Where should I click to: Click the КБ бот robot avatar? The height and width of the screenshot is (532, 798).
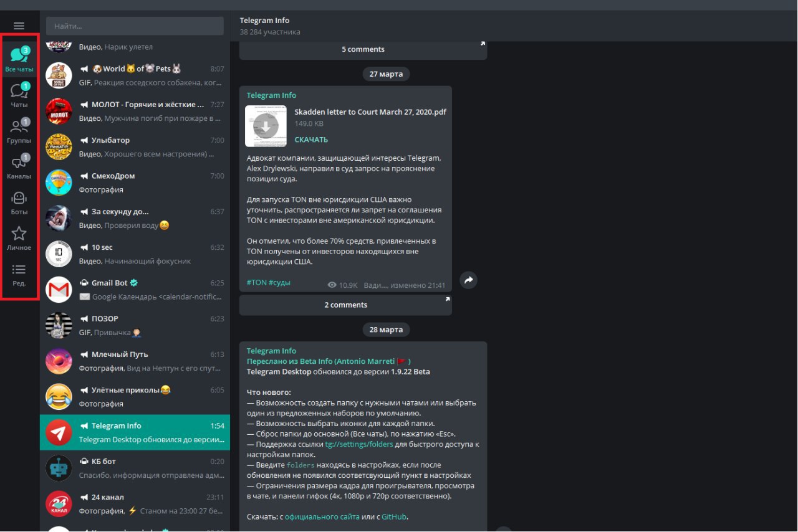click(x=59, y=468)
